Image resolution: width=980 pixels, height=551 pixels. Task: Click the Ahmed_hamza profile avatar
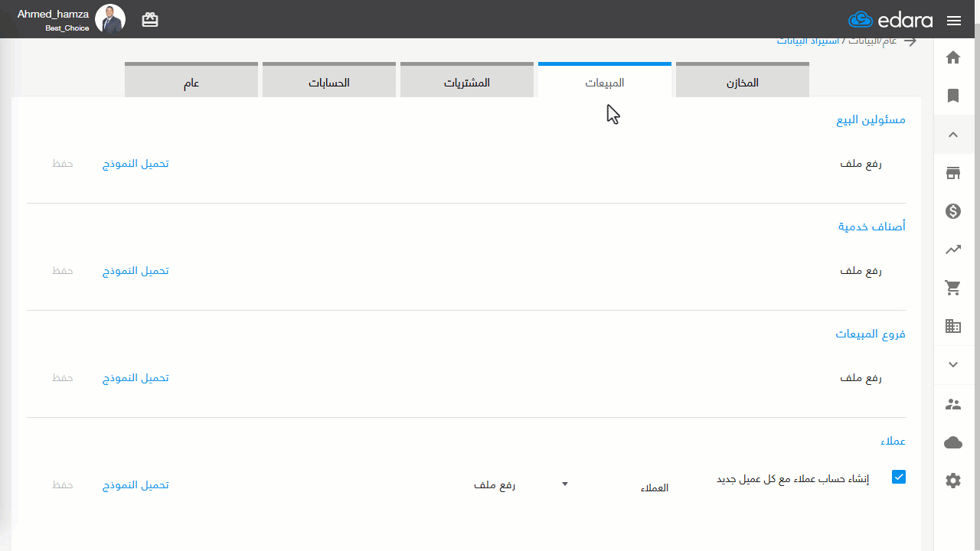pyautogui.click(x=110, y=19)
